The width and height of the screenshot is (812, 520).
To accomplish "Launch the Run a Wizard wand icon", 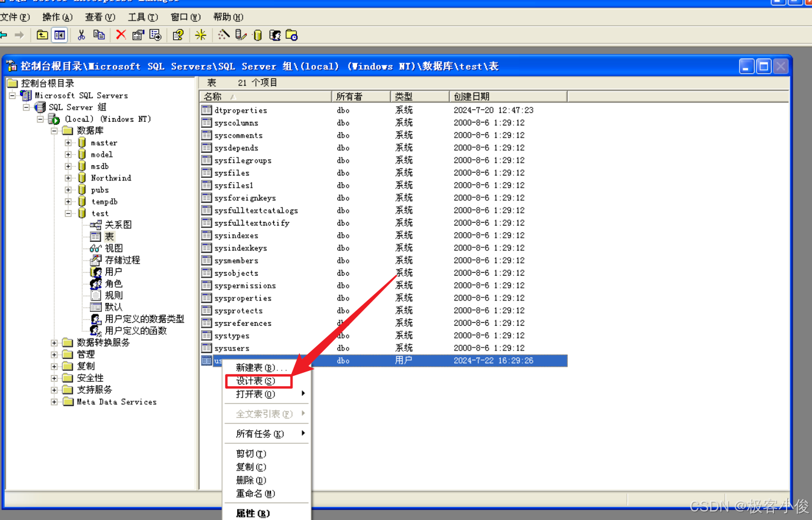I will pos(224,35).
